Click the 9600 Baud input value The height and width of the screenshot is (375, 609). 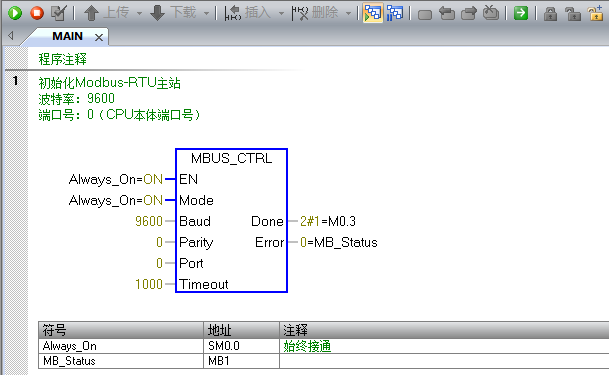pos(149,221)
